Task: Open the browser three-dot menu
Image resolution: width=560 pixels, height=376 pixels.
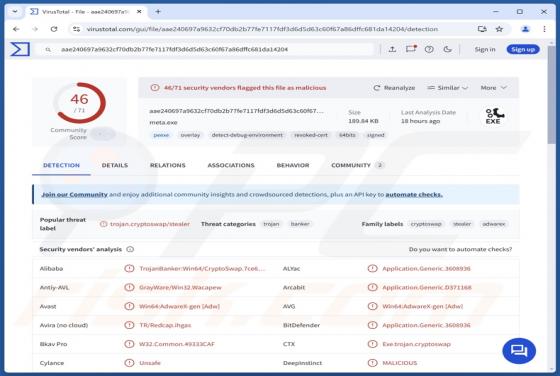Action: [544, 29]
